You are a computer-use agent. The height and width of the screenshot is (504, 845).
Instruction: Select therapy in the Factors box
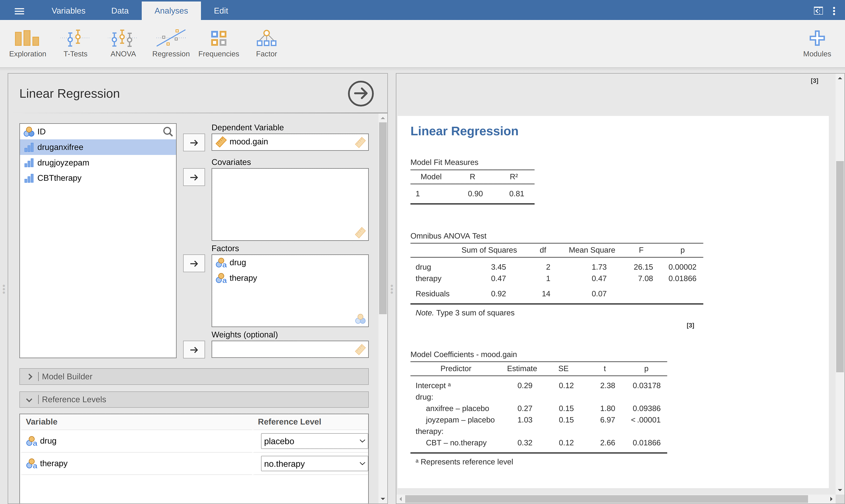coord(290,278)
